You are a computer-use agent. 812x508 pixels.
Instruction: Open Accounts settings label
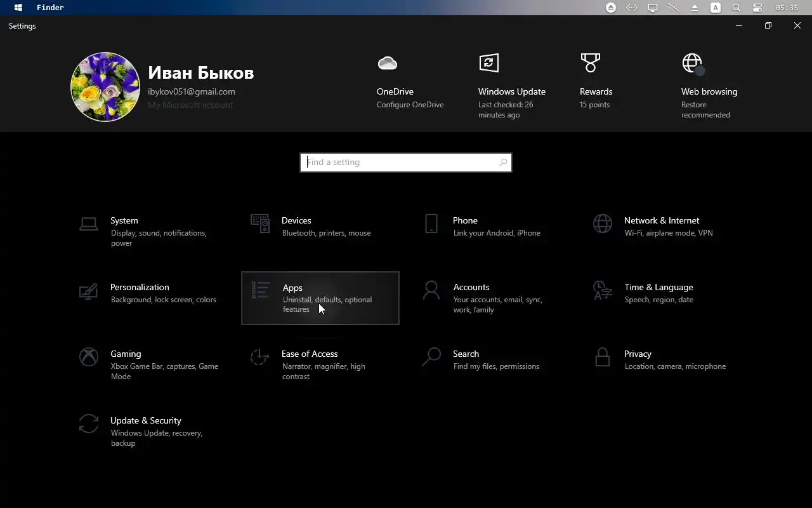(x=471, y=287)
